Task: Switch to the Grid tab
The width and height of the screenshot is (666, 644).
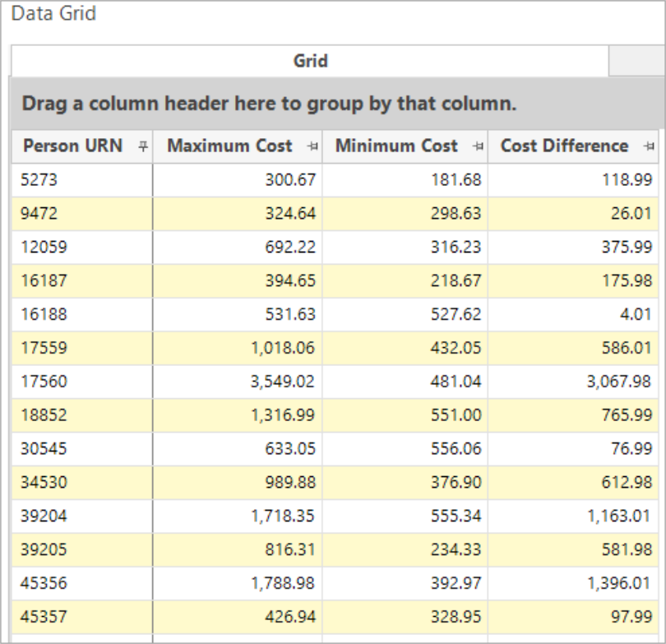Action: coord(310,61)
